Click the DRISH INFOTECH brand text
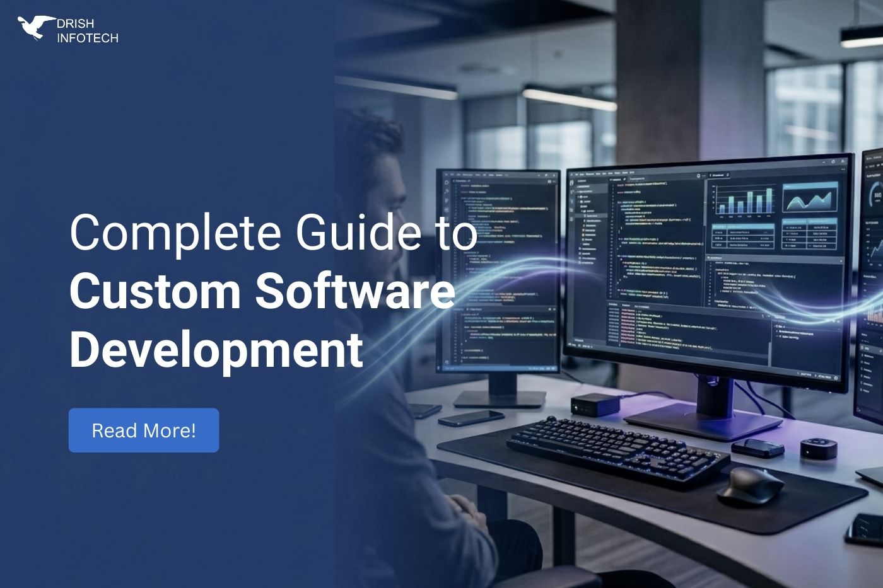The width and height of the screenshot is (883, 588). click(x=87, y=31)
